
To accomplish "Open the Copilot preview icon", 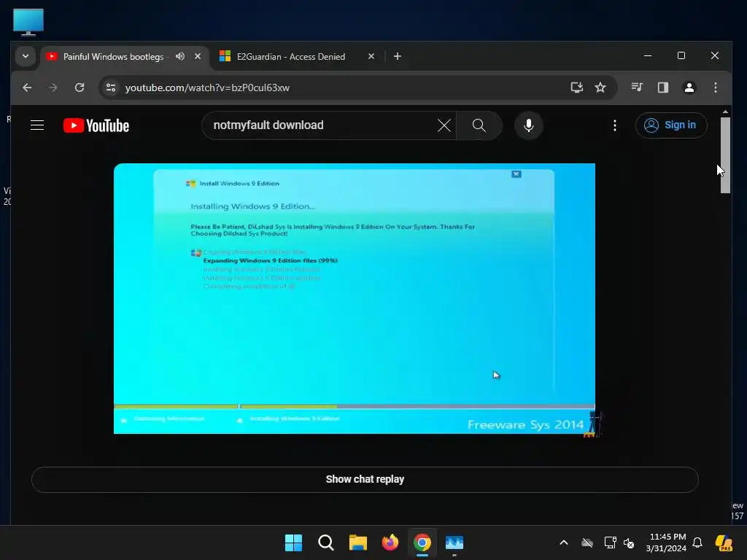I will pyautogui.click(x=724, y=542).
